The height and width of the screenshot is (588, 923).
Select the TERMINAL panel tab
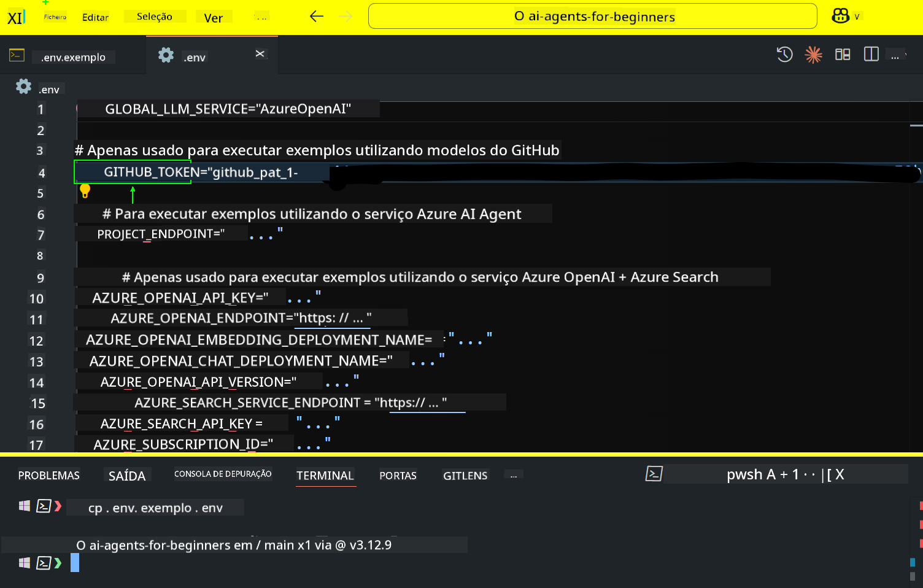(x=325, y=476)
